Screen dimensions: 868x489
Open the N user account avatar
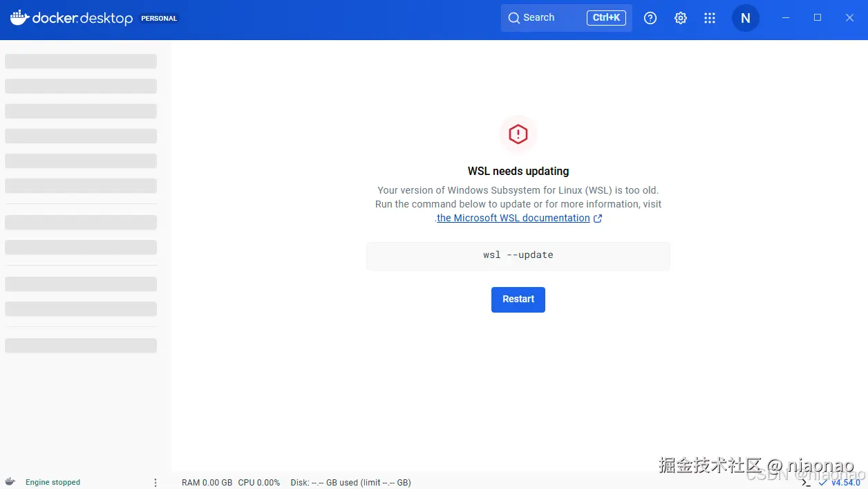pos(746,18)
